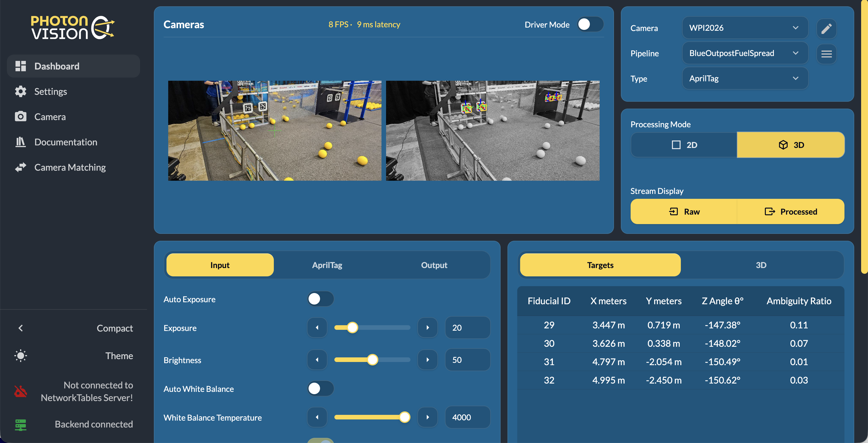Open the Type dropdown showing AprilTag
The width and height of the screenshot is (868, 443).
(745, 78)
